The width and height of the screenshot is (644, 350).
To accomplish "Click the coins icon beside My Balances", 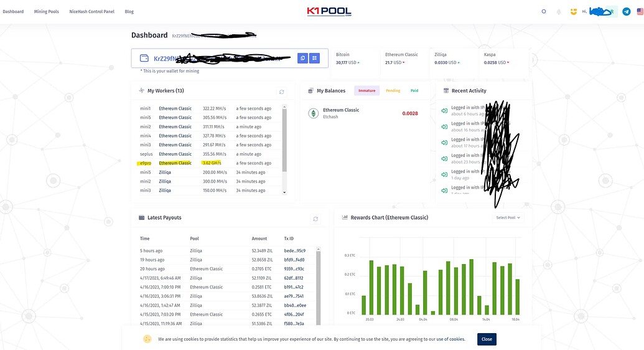I will pyautogui.click(x=311, y=90).
